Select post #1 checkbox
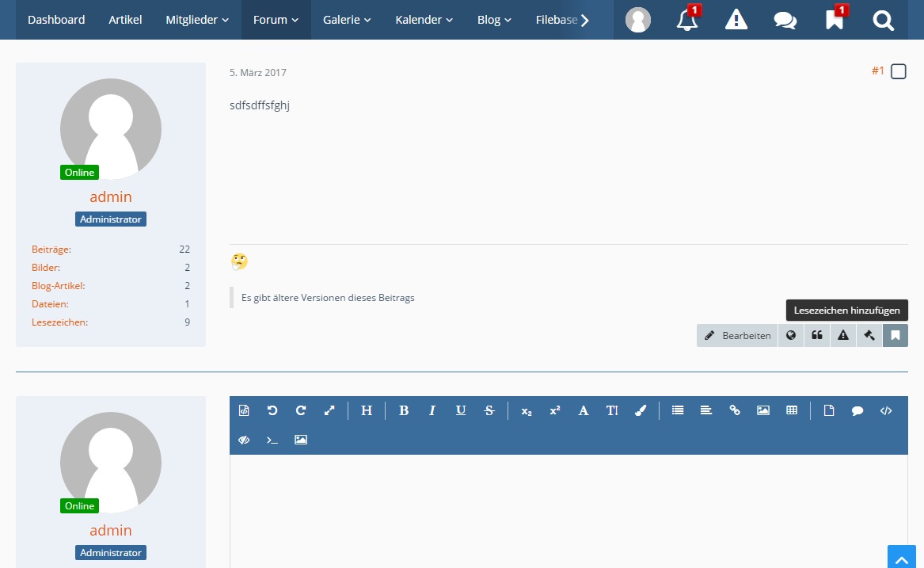Viewport: 924px width, 568px height. coord(899,72)
